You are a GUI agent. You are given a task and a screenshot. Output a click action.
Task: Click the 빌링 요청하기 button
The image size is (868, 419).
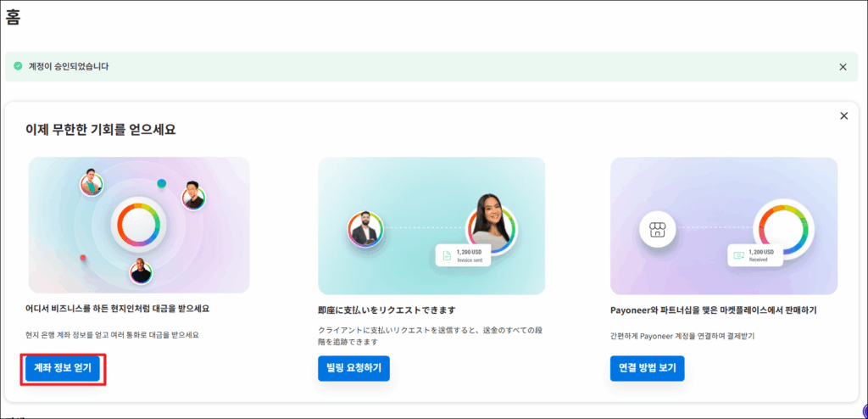(x=353, y=368)
